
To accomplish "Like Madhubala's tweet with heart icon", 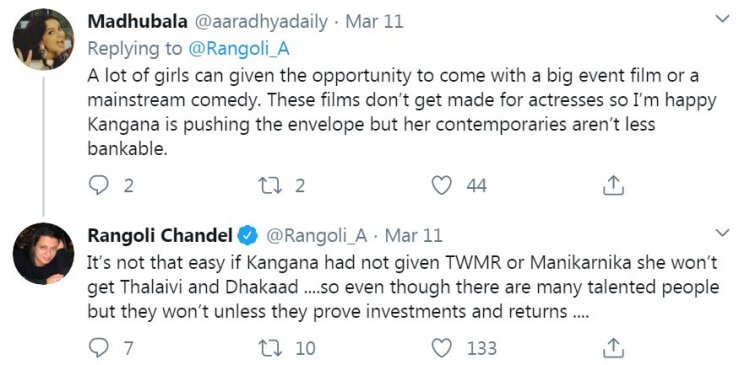I will 441,186.
